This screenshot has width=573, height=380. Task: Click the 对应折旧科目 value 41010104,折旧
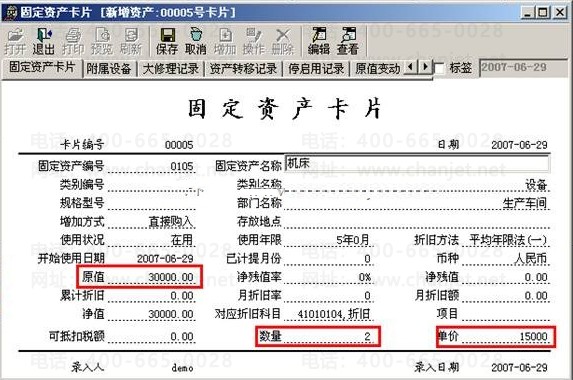(334, 314)
